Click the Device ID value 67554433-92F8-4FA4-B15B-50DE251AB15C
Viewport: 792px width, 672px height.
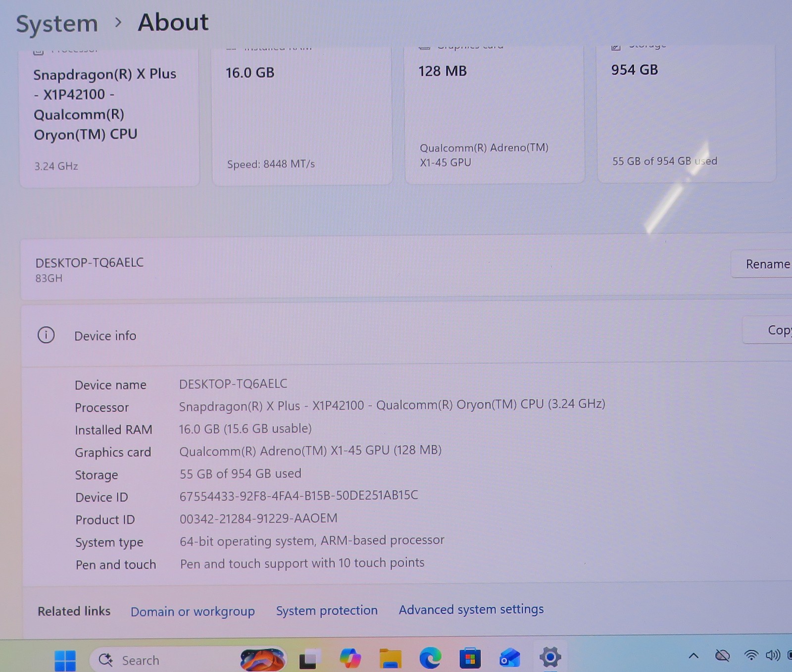click(298, 495)
